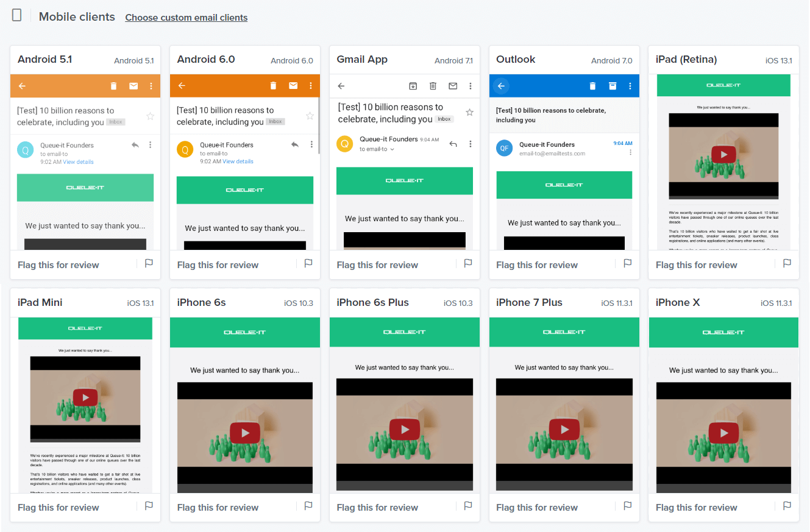Open Choose custom email clients link
Viewport: 810px width, 532px height.
pyautogui.click(x=187, y=18)
